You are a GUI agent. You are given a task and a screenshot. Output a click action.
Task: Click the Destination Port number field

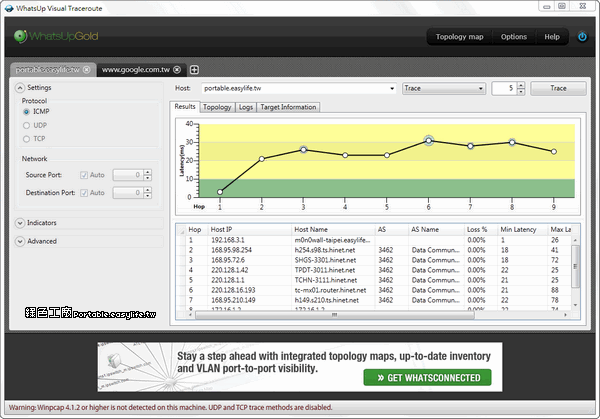128,193
